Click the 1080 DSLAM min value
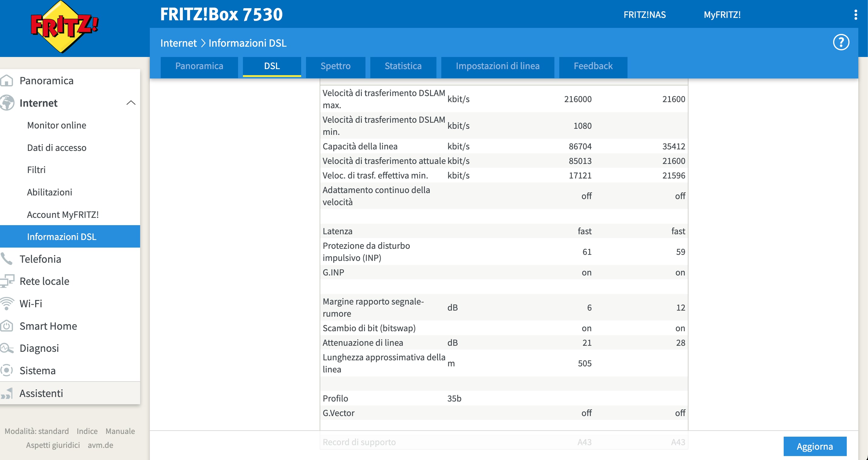Viewport: 868px width, 460px height. [x=582, y=126]
